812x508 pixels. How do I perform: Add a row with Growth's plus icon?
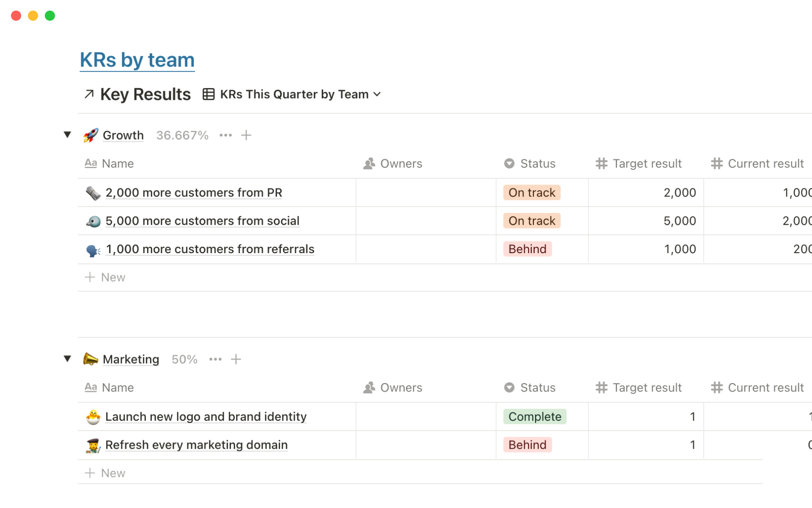(246, 135)
